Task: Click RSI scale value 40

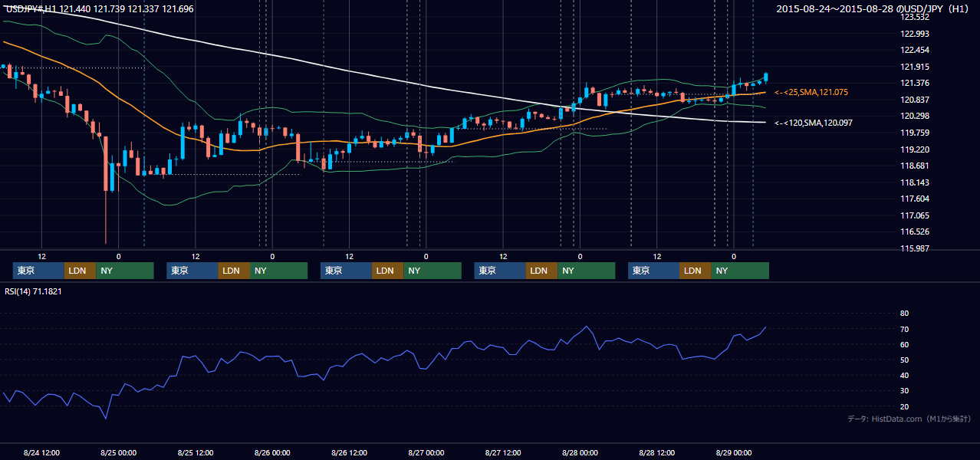Action: (x=904, y=375)
